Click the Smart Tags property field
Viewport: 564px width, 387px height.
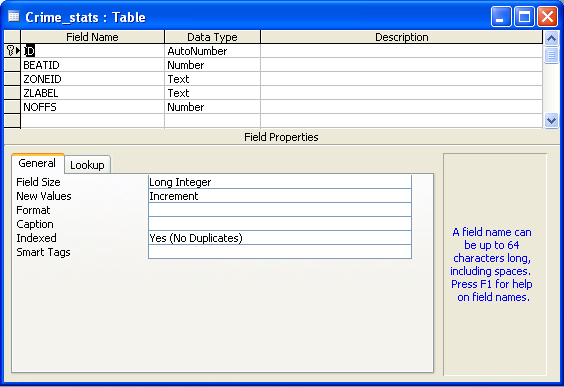coord(280,252)
